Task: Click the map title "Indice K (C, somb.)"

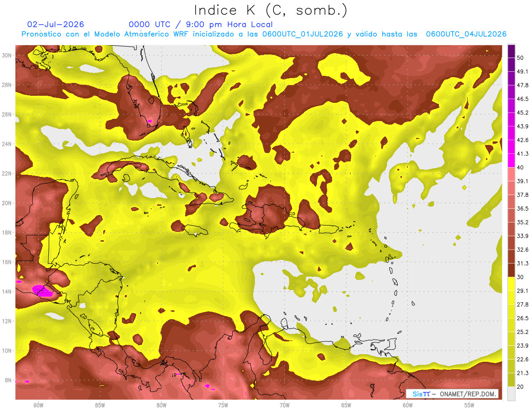Action: pyautogui.click(x=271, y=10)
